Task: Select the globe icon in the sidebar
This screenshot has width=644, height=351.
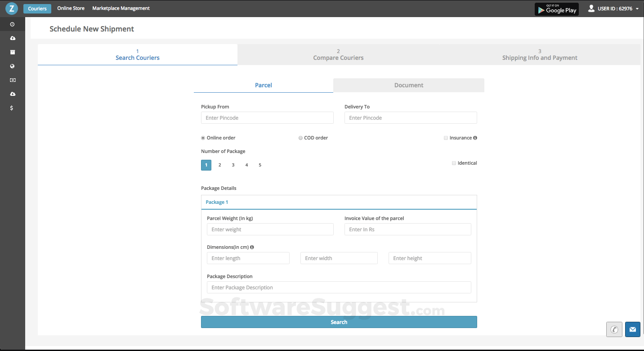Action: pyautogui.click(x=12, y=66)
